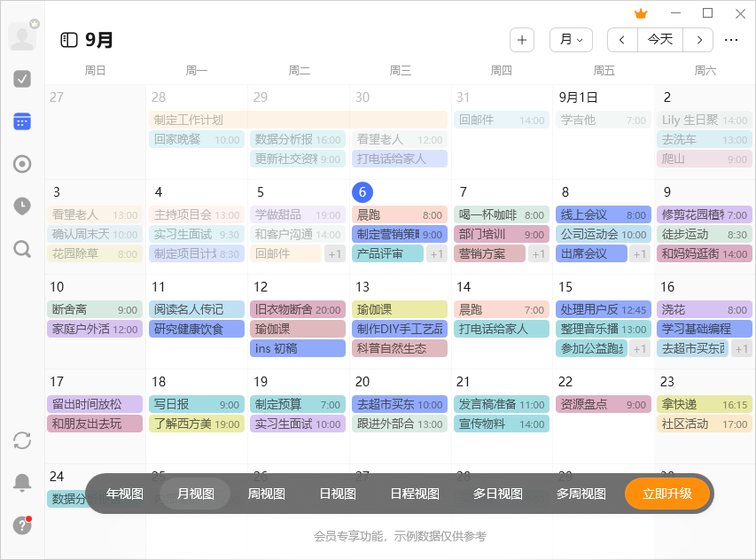The height and width of the screenshot is (560, 756).
Task: Go to the next month arrow
Action: pyautogui.click(x=698, y=40)
